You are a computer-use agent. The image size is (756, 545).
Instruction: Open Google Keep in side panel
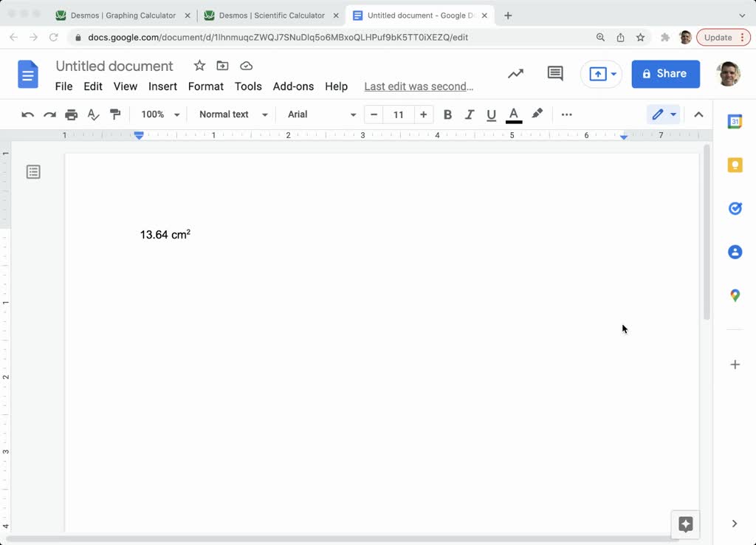click(x=735, y=165)
